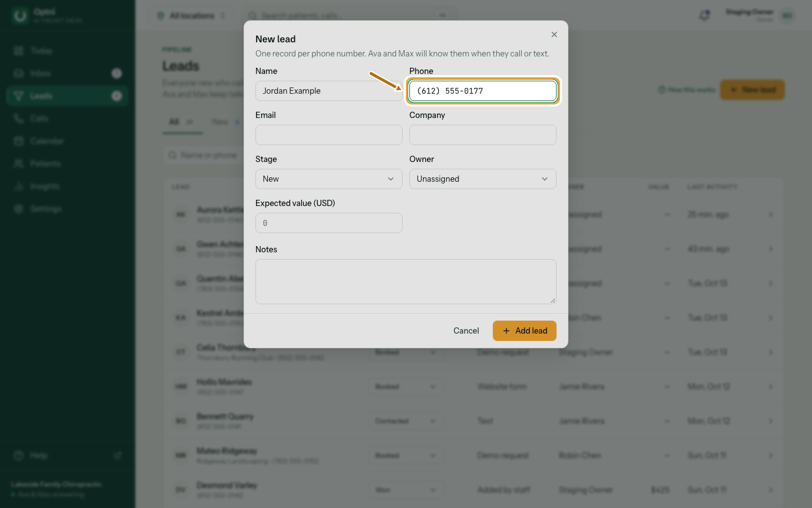Open the notifications bell in the top bar
Viewport: 812px width, 508px height.
[x=704, y=16]
